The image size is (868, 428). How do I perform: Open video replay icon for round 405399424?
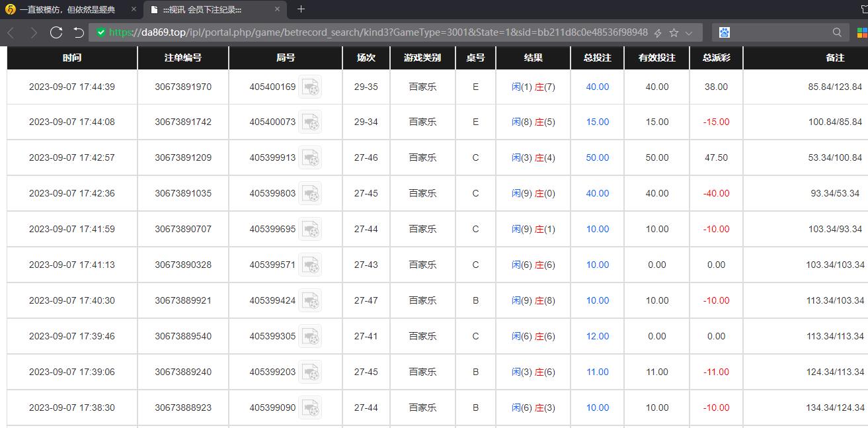310,301
